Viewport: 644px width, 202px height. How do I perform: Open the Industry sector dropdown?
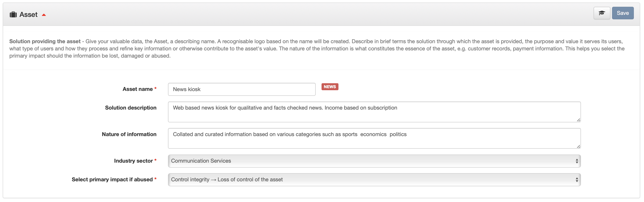tap(374, 161)
